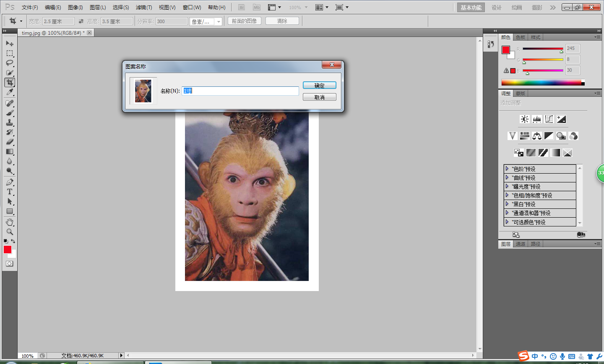Select the Hand tool
Screen dimensions: 604x364
(x=10, y=222)
